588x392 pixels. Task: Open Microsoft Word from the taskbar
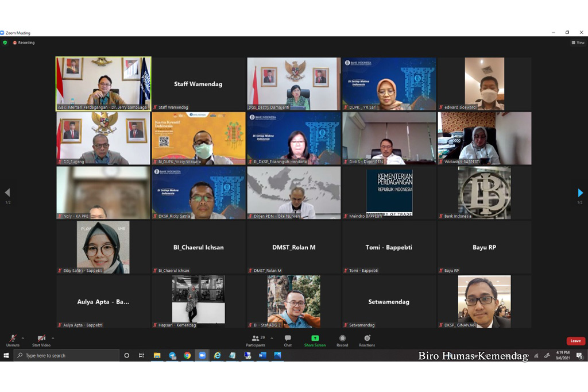(262, 355)
